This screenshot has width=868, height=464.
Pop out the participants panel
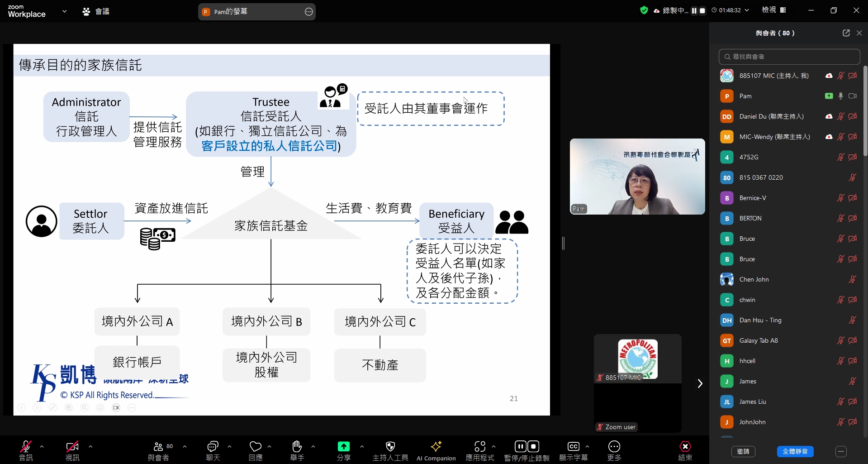tap(846, 33)
